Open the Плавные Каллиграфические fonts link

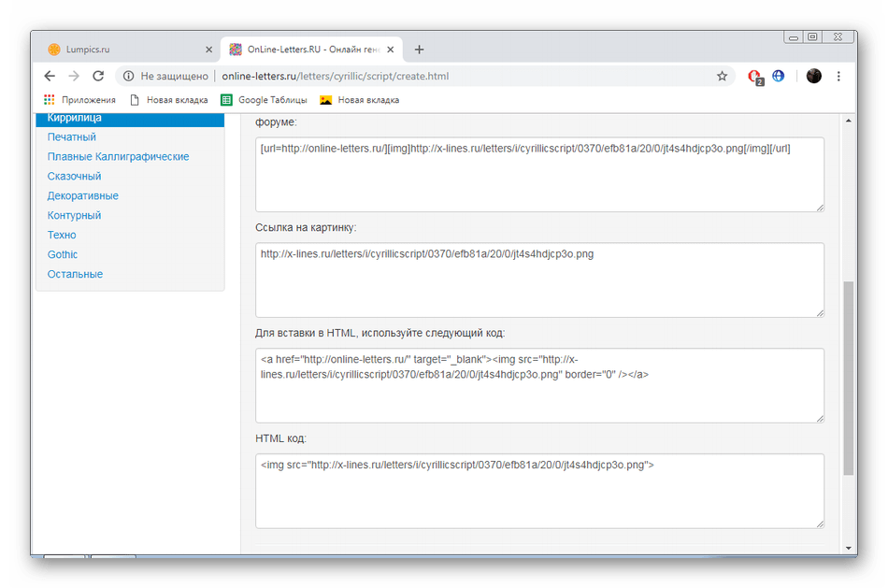pyautogui.click(x=119, y=157)
